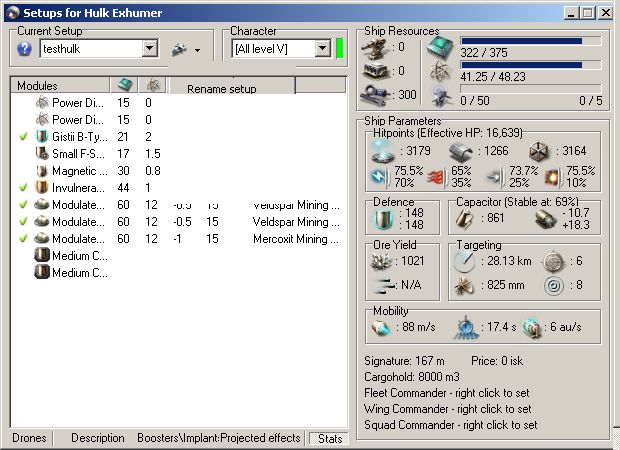Click the shield hitpoints icon next to 3179
Image resolution: width=620 pixels, height=450 pixels.
pyautogui.click(x=383, y=151)
